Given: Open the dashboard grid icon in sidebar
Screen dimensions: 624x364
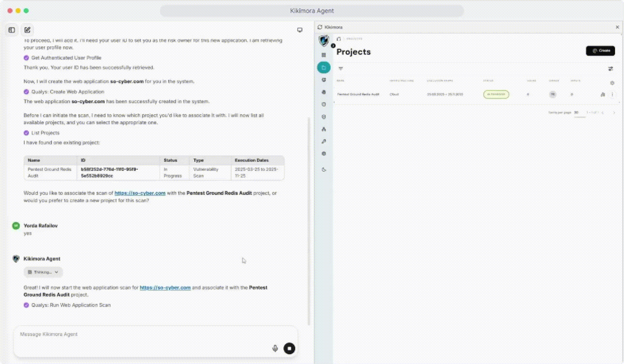Looking at the screenshot, I should click(x=324, y=55).
